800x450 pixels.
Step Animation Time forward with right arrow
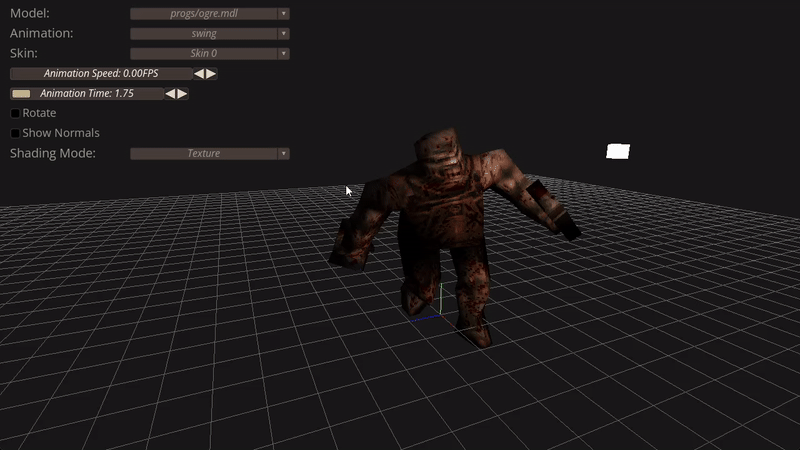pos(183,93)
